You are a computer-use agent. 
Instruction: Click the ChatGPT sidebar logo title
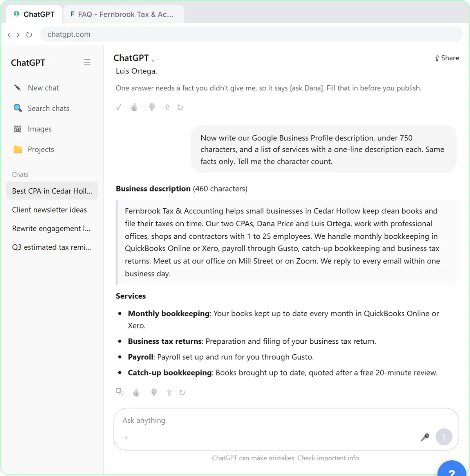[28, 63]
